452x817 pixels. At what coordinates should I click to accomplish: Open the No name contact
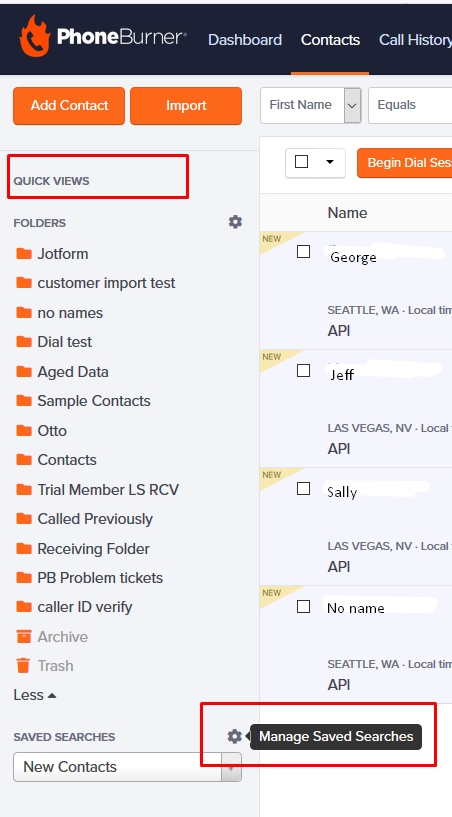tap(356, 608)
